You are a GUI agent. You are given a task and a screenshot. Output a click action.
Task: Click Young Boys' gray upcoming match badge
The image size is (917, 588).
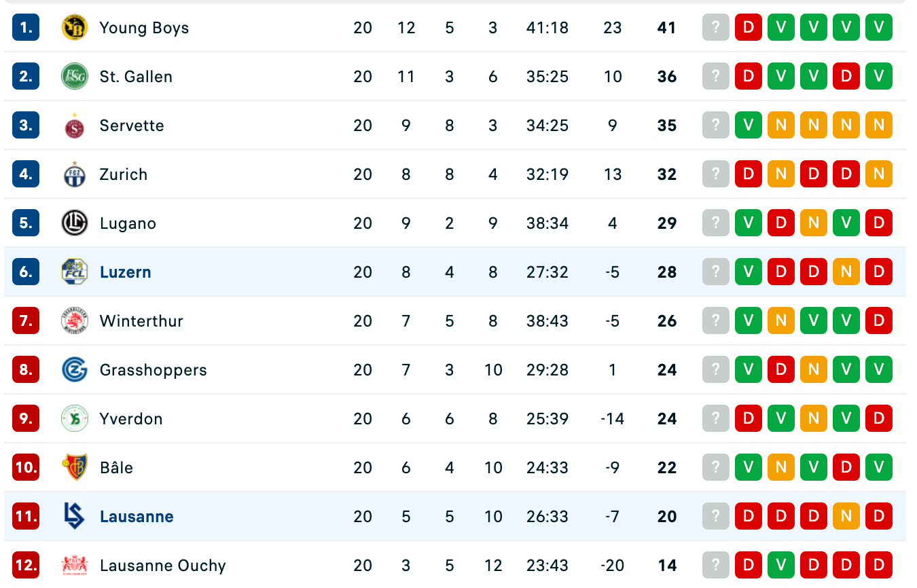coord(715,28)
